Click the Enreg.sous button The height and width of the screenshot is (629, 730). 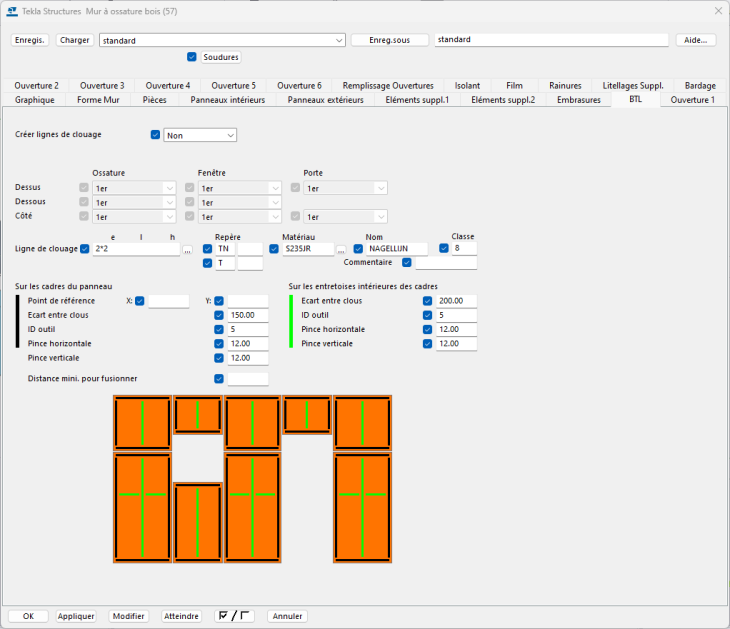390,40
